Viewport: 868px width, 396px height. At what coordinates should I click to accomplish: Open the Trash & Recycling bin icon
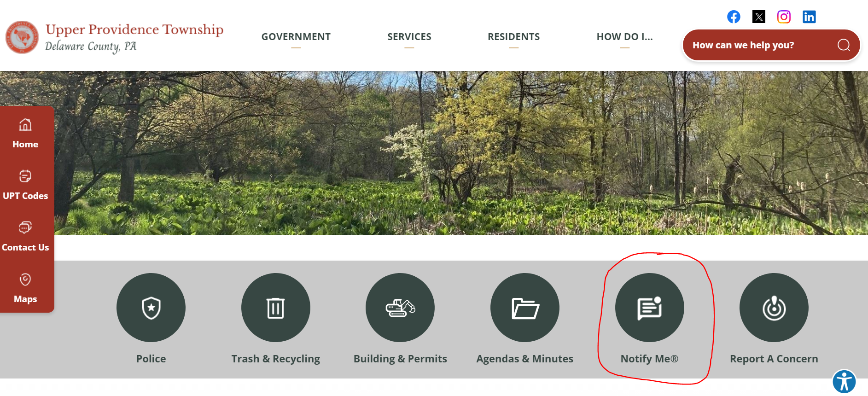click(x=276, y=308)
